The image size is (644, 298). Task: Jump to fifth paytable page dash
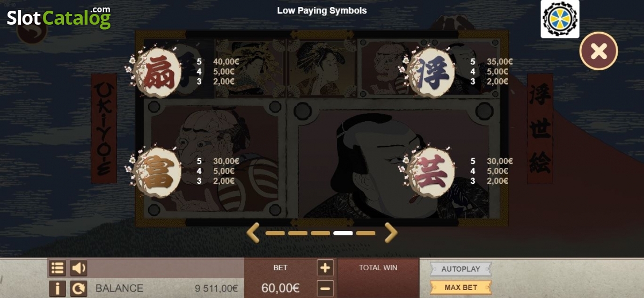coord(365,233)
